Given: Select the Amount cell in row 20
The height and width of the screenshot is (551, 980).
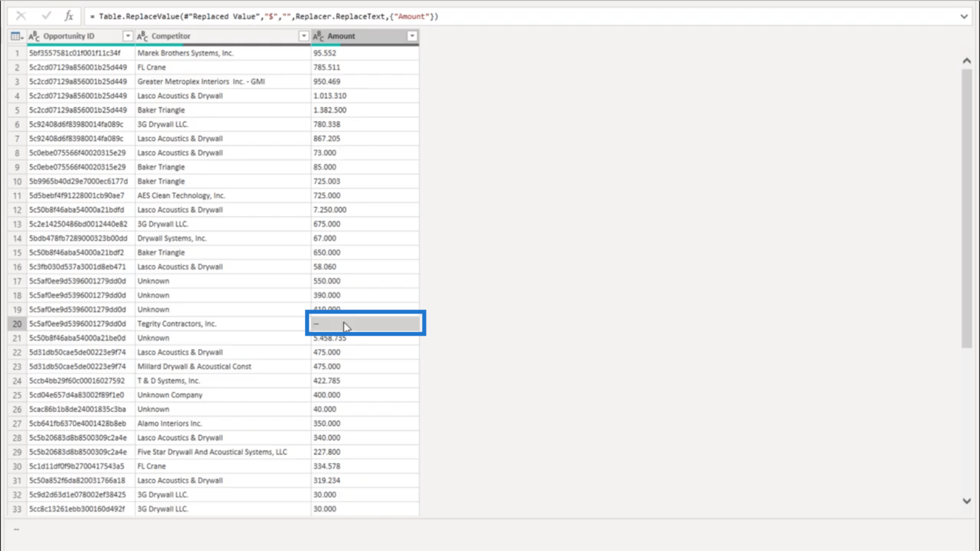Looking at the screenshot, I should (x=365, y=324).
